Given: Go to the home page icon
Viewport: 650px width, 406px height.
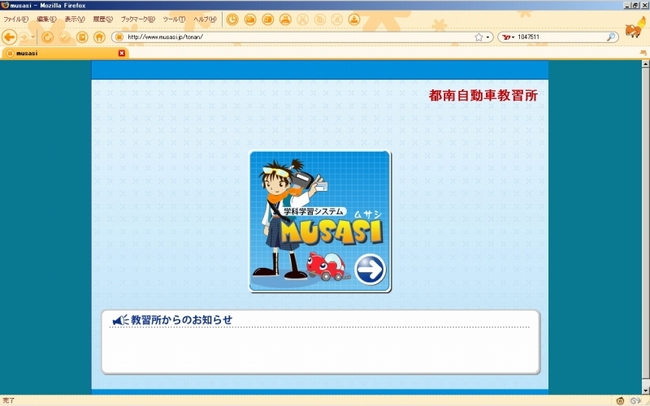Looking at the screenshot, I should point(99,37).
